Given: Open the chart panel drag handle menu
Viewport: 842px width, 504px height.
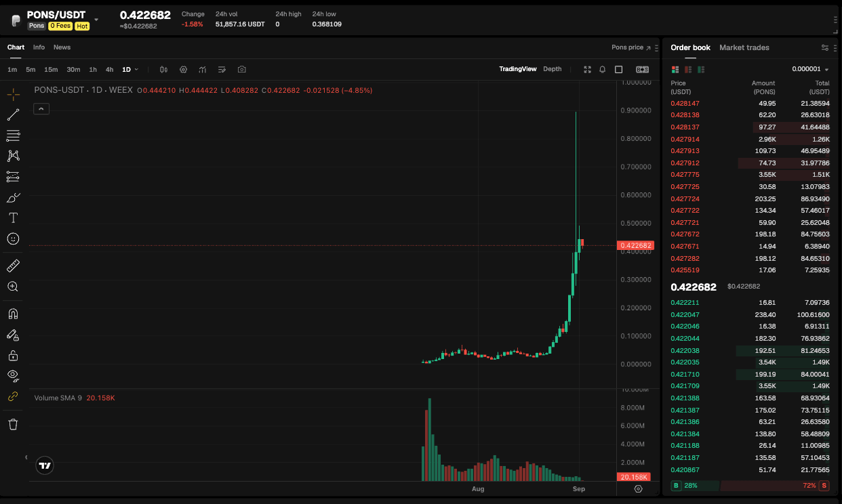Looking at the screenshot, I should pos(656,47).
